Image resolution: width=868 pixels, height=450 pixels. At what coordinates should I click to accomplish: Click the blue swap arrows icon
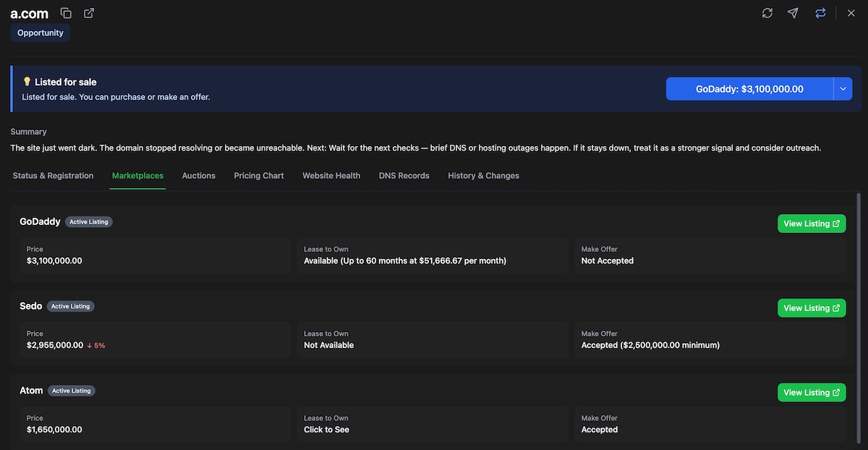point(820,13)
